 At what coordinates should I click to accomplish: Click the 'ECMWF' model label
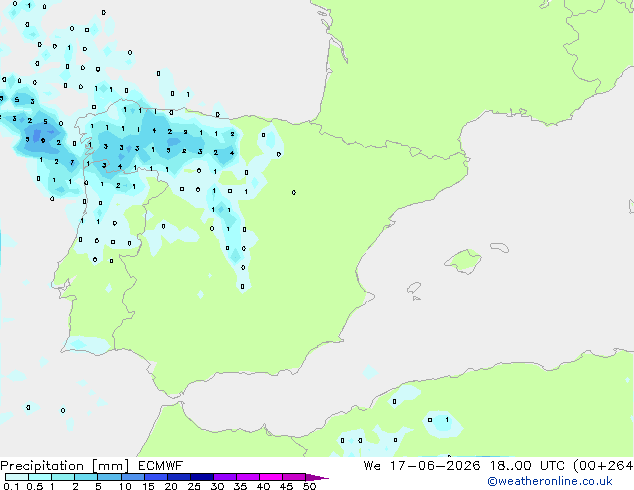point(161,465)
